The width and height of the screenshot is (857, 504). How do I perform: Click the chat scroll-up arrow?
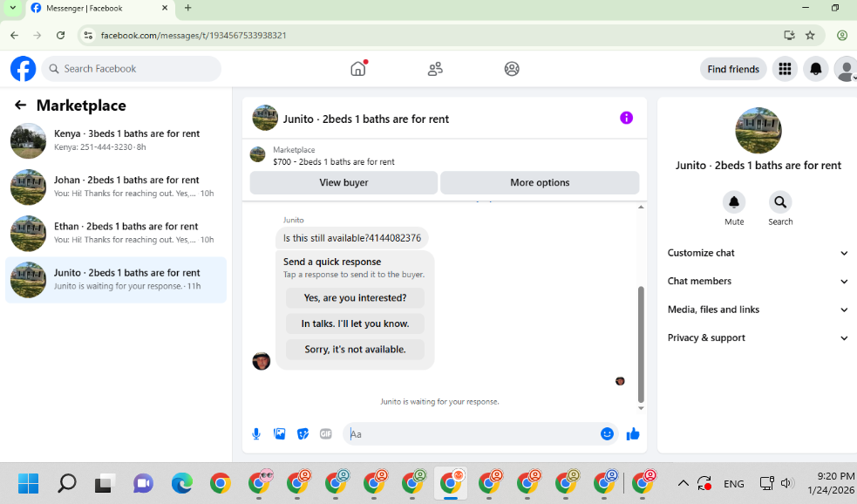[x=641, y=208]
